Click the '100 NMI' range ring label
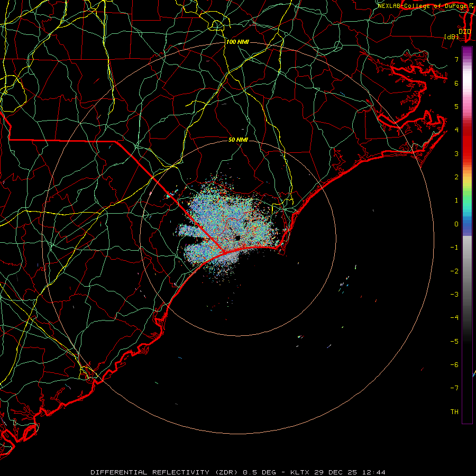 point(237,42)
